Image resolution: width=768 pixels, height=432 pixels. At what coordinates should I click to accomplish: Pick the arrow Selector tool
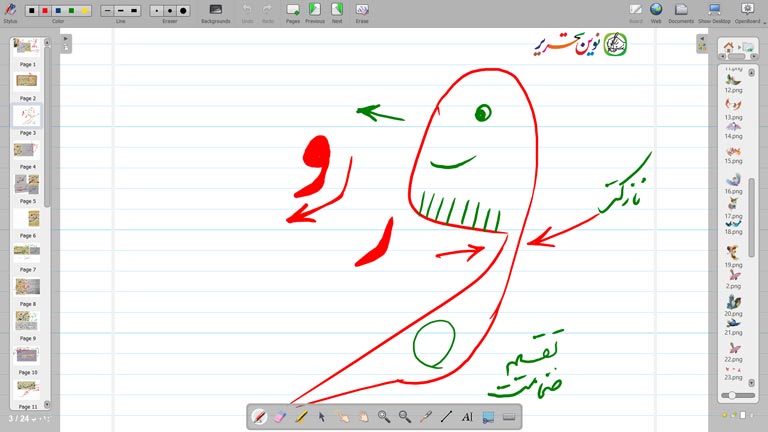click(321, 416)
